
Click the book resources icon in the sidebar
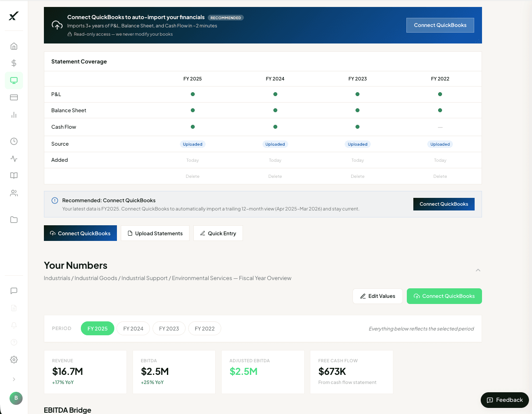tap(13, 175)
